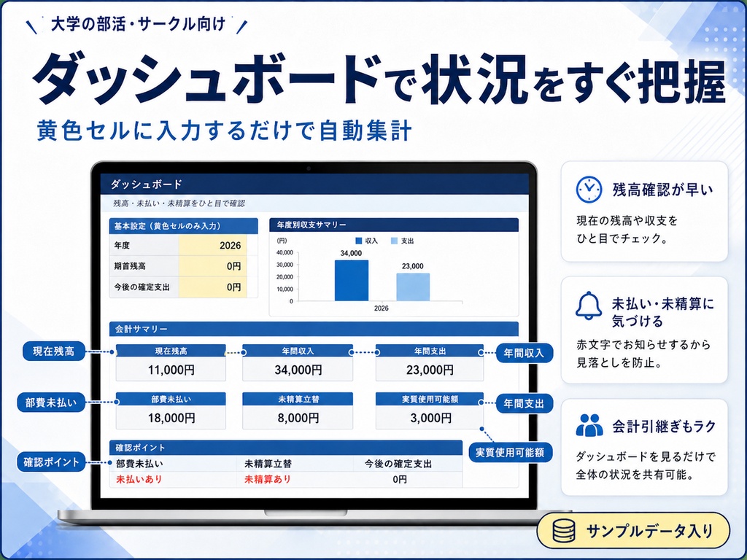Select the yellow 年度 cell showing 2026
This screenshot has width=747, height=560.
pyautogui.click(x=212, y=245)
